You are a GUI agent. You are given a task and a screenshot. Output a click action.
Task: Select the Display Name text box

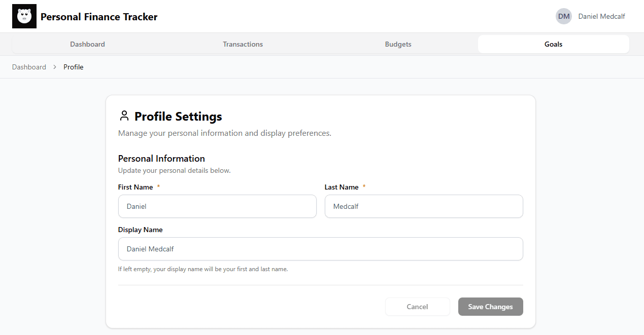tap(320, 249)
